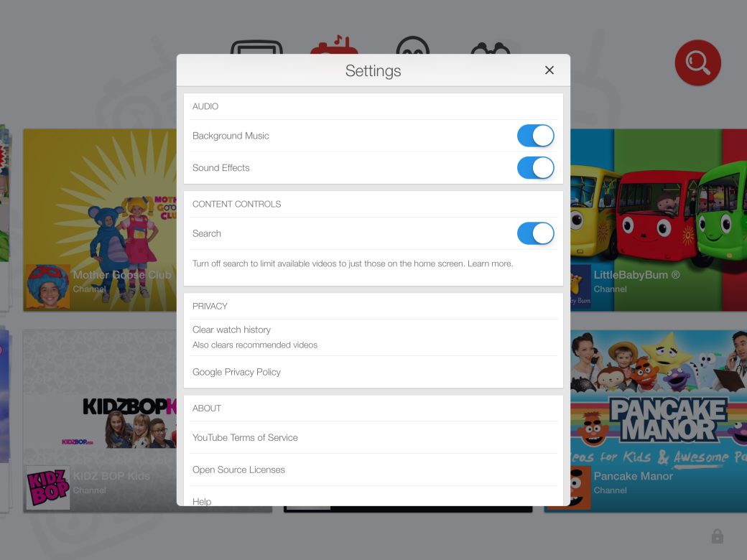
Task: Disable the Sound Effects switch
Action: 535,168
